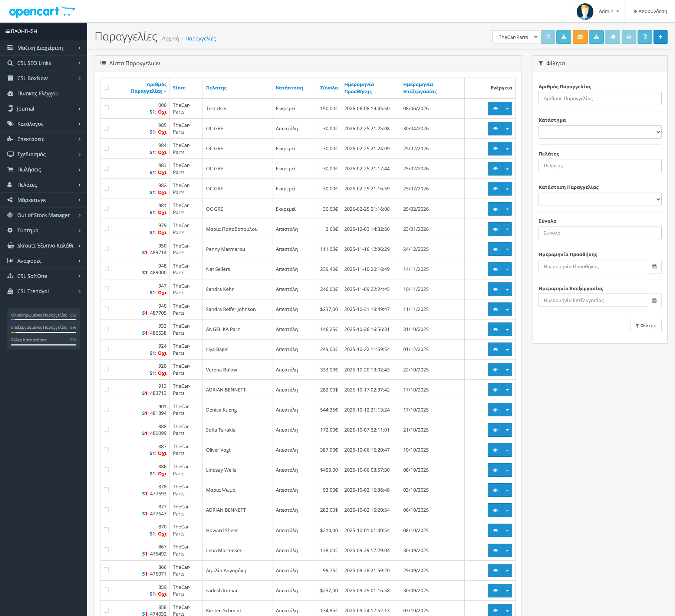View Penny Marmarou's order via eye icon
This screenshot has width=675, height=616.
coord(495,249)
